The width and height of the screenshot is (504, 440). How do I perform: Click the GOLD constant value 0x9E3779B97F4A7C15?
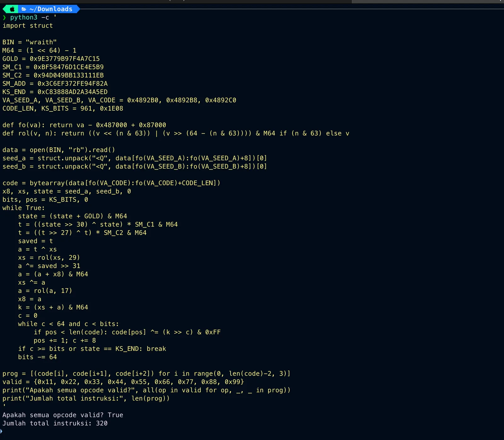point(65,59)
